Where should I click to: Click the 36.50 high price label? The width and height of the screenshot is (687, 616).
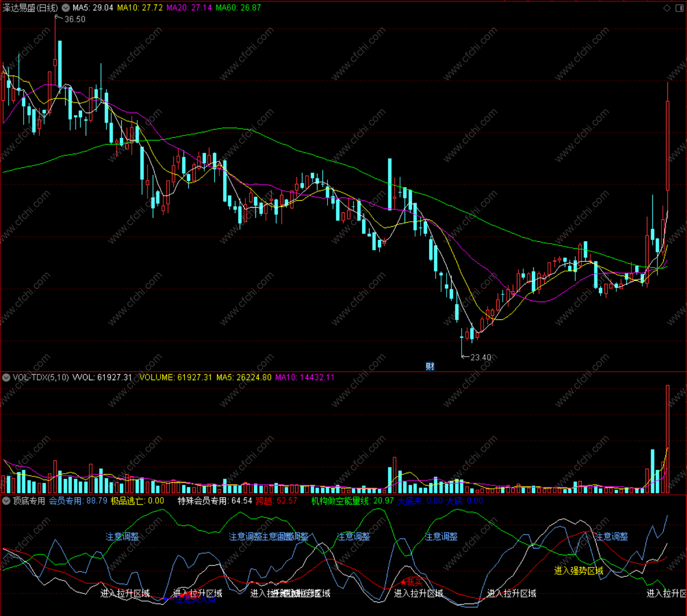click(75, 19)
